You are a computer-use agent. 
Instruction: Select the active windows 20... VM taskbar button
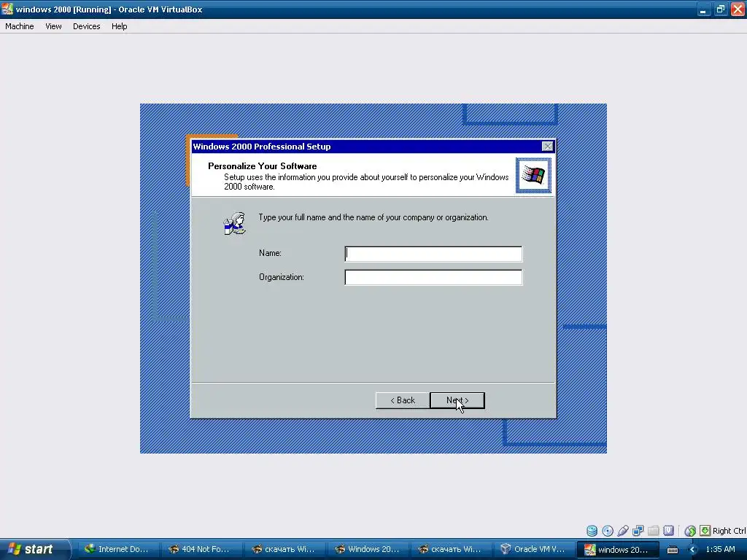(617, 549)
